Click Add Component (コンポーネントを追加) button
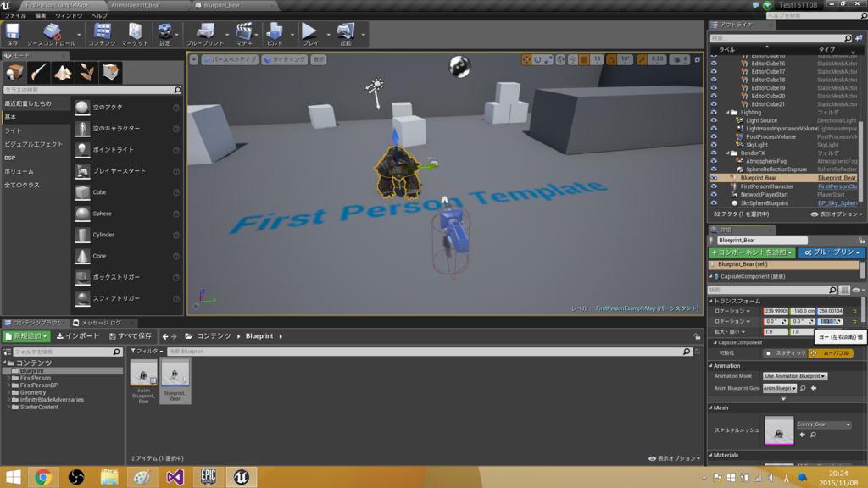 pyautogui.click(x=753, y=252)
